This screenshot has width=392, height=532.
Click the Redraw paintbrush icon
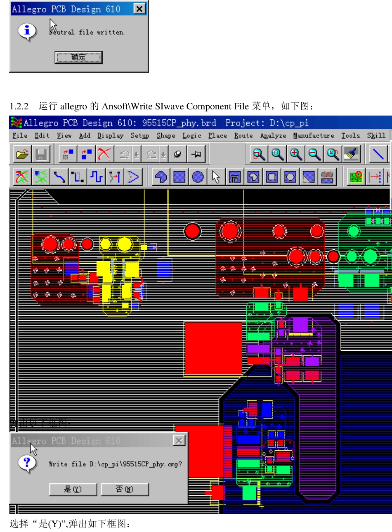tap(351, 155)
